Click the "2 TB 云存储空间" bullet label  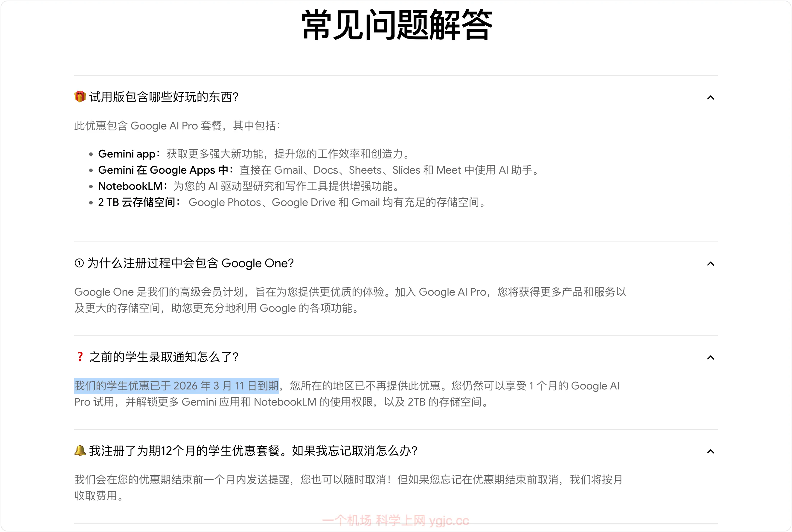(x=136, y=203)
